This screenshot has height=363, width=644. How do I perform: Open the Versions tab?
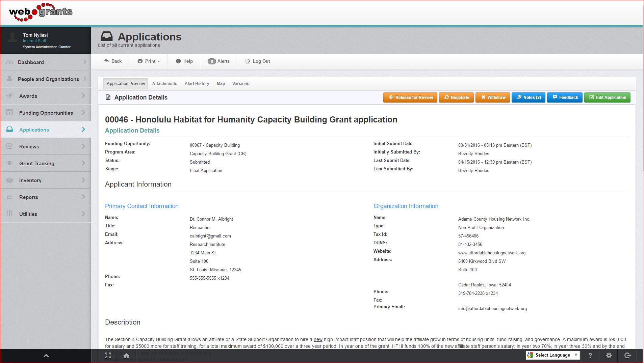240,83
